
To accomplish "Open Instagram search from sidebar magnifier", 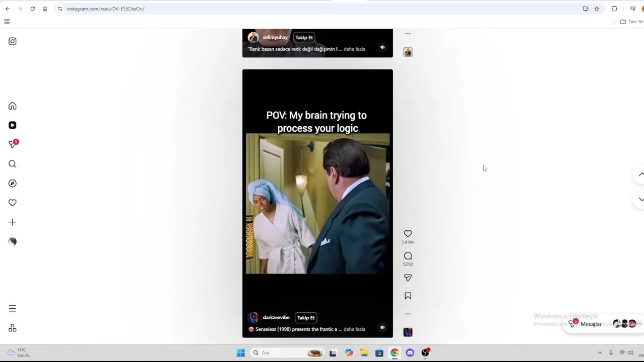I will tap(13, 164).
